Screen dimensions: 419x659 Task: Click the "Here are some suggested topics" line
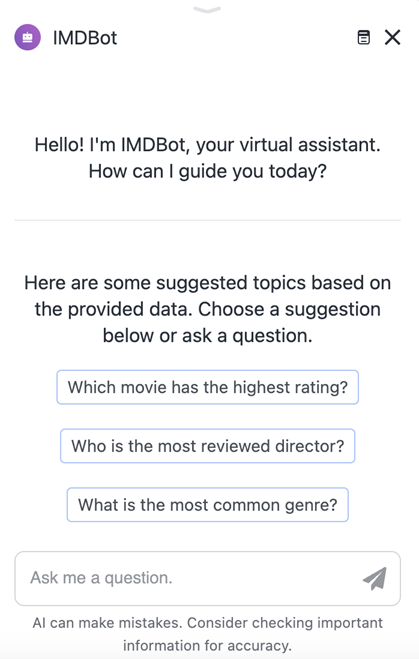(208, 282)
